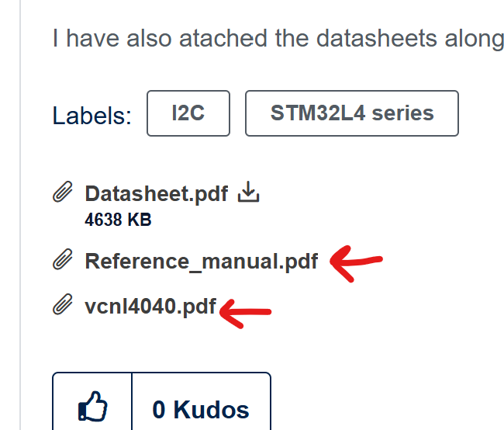The height and width of the screenshot is (430, 504).
Task: Select the I2C label tag
Action: [x=188, y=113]
